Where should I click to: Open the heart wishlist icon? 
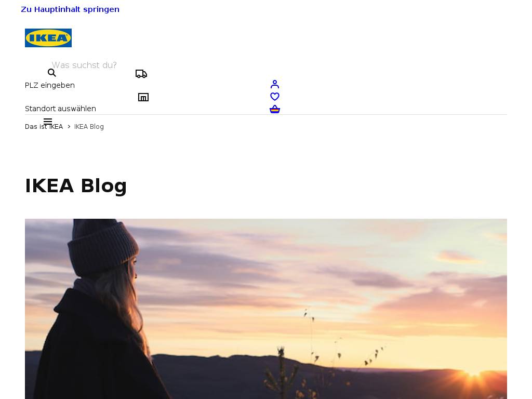coord(275,97)
